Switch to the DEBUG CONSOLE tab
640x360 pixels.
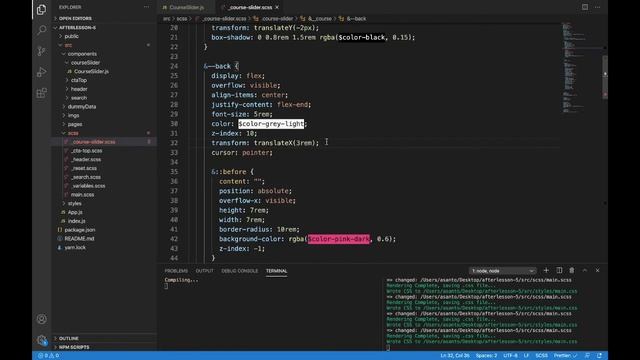tap(240, 271)
